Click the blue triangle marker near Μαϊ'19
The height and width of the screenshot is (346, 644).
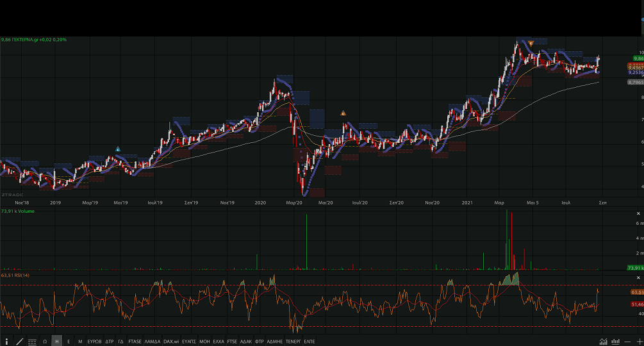(118, 149)
